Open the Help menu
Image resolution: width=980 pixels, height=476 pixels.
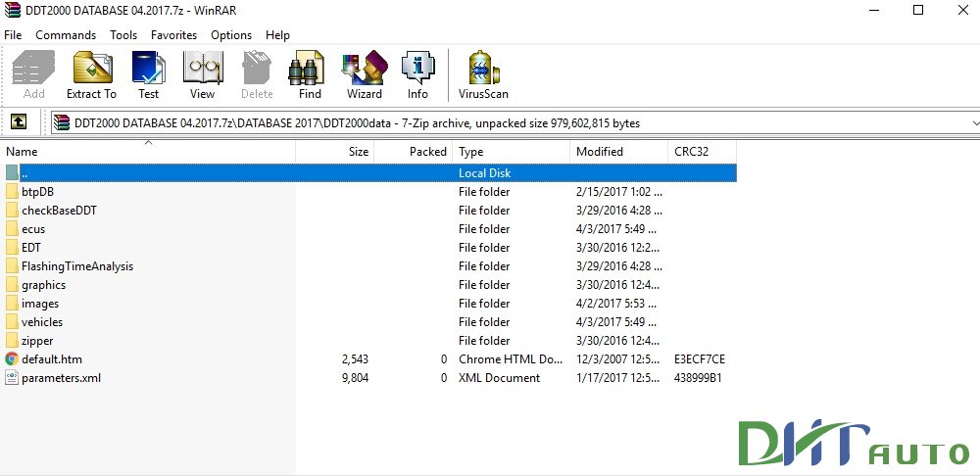click(277, 35)
